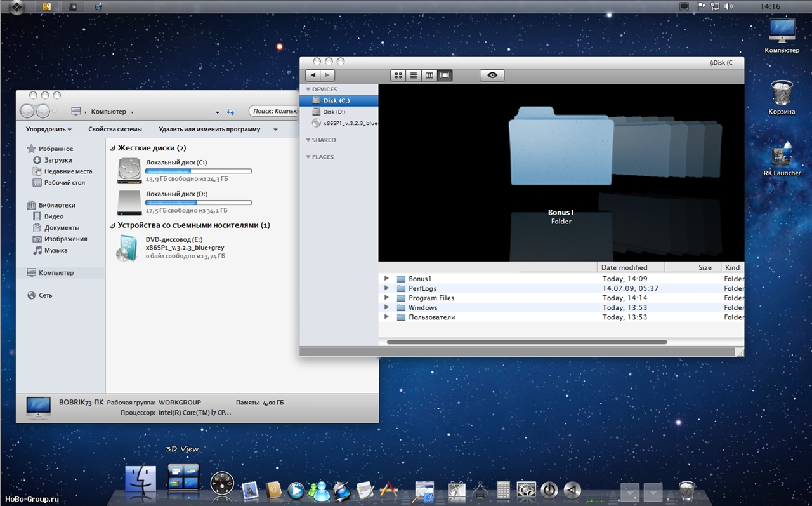Screen dimensions: 812x506
Task: Launch the blue media player dock icon
Action: tap(296, 489)
